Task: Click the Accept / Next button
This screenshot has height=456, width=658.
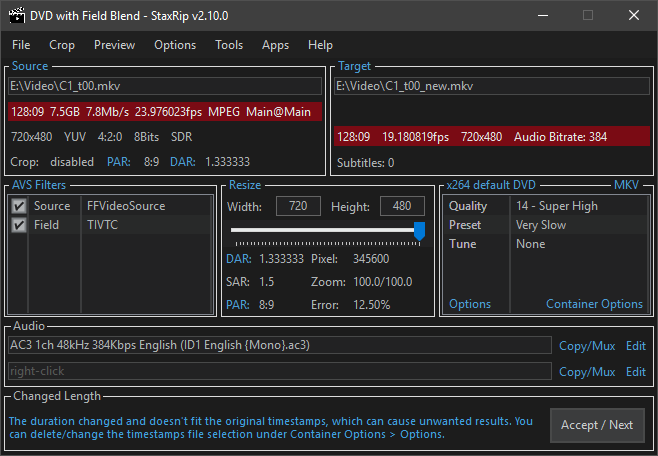Action: [597, 425]
